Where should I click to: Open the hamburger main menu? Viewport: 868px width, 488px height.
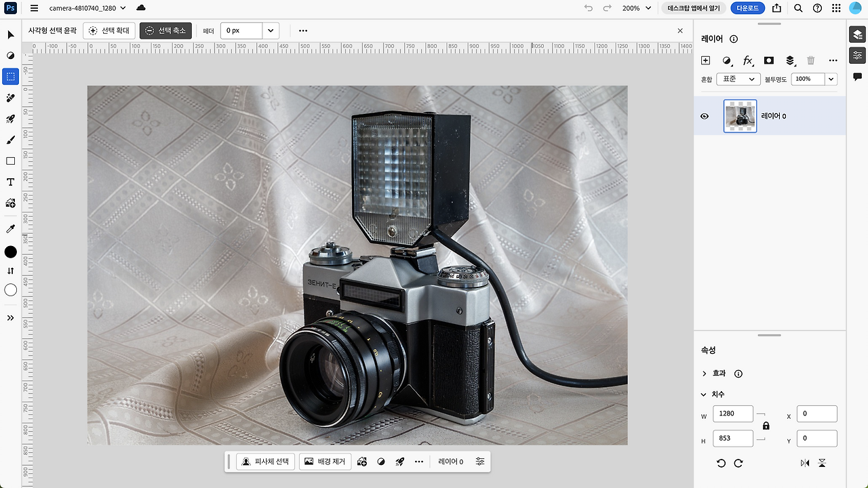point(34,8)
